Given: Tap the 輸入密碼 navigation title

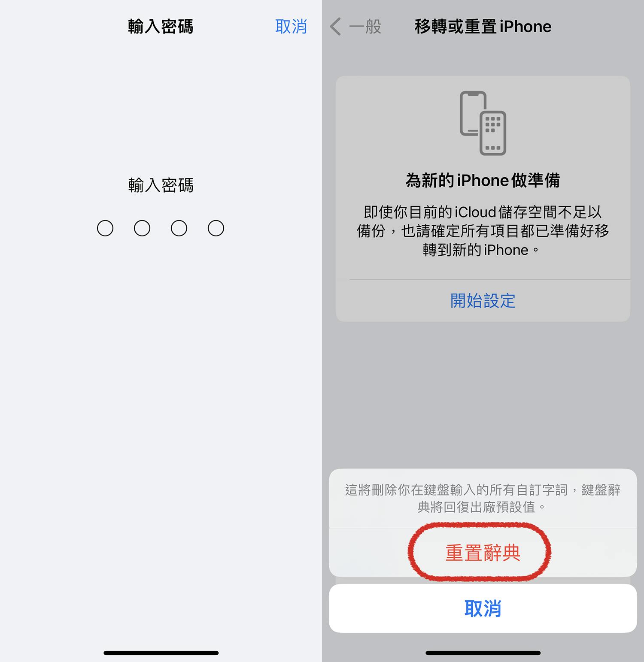Looking at the screenshot, I should tap(161, 27).
